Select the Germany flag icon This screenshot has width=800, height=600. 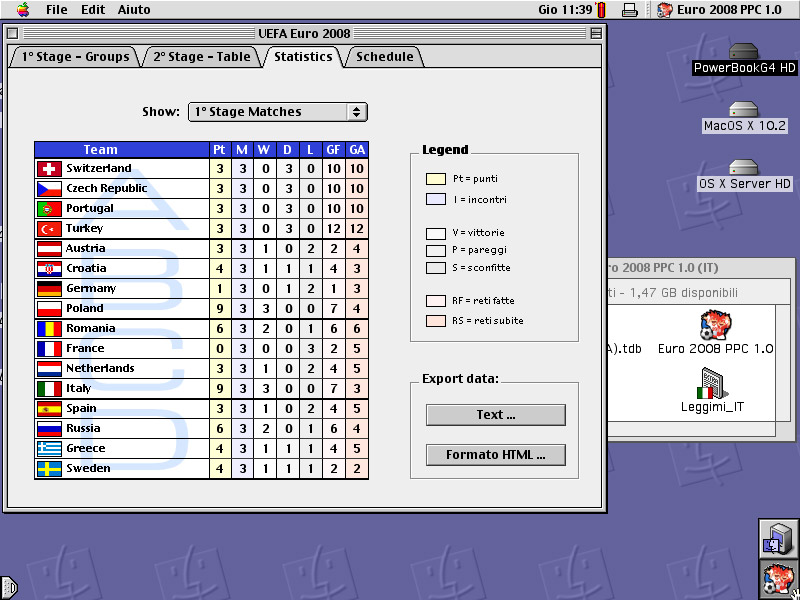[x=49, y=289]
